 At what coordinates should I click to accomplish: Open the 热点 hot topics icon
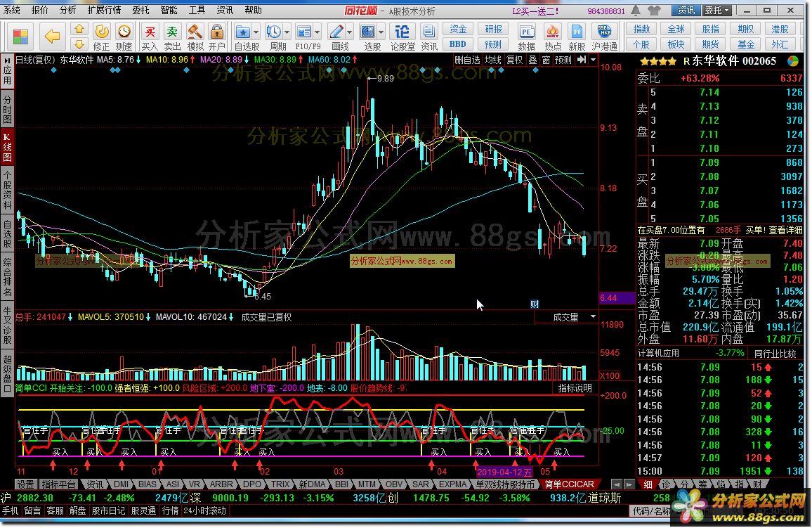(x=552, y=37)
